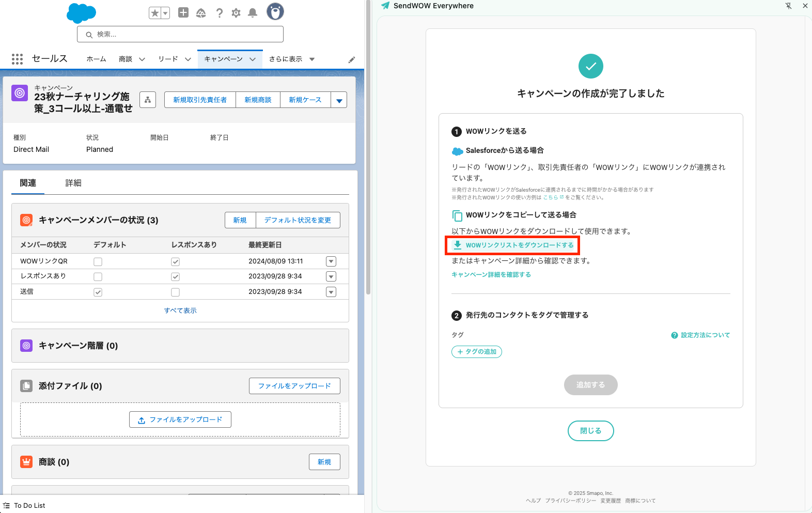
Task: Click the すべて表示 link
Action: [x=180, y=310]
